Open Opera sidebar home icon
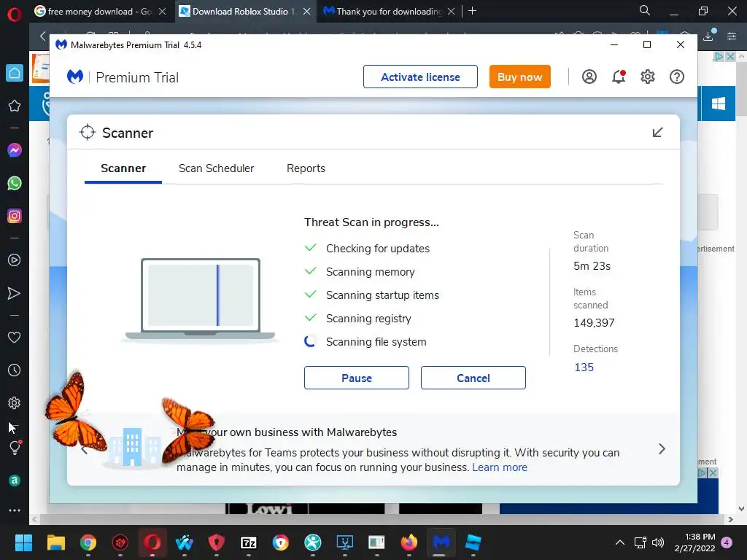Image resolution: width=747 pixels, height=560 pixels. 15,73
